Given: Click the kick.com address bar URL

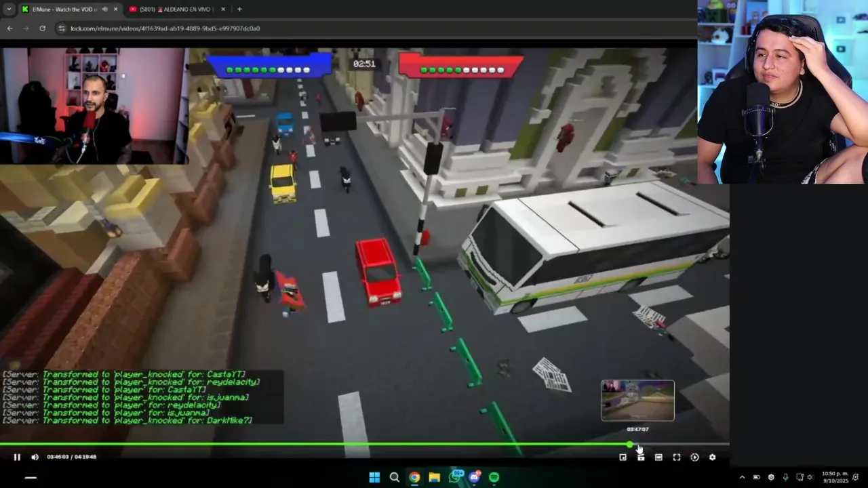Looking at the screenshot, I should [165, 28].
